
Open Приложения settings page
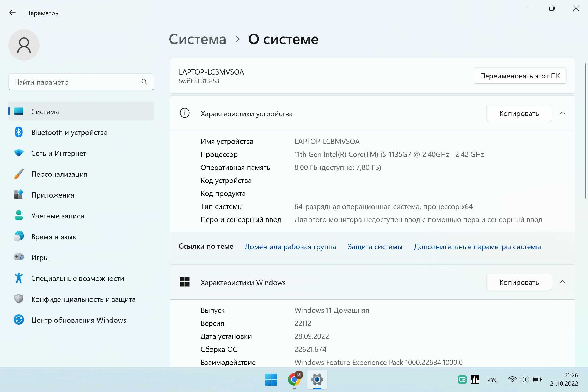81,195
